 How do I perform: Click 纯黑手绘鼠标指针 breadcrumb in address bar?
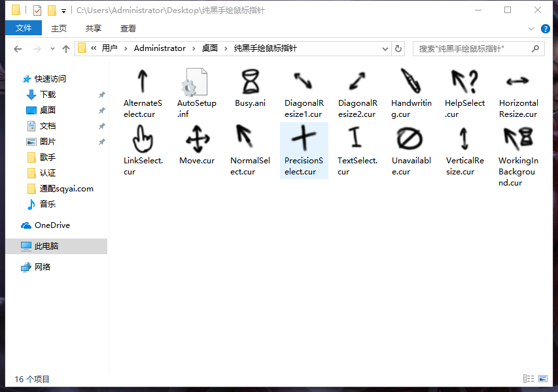pos(265,48)
